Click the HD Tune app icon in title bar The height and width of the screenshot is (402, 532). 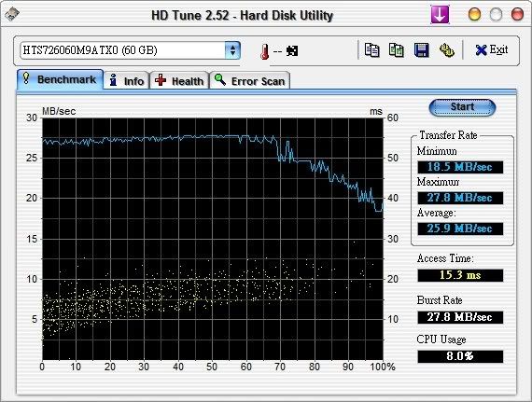[x=12, y=14]
